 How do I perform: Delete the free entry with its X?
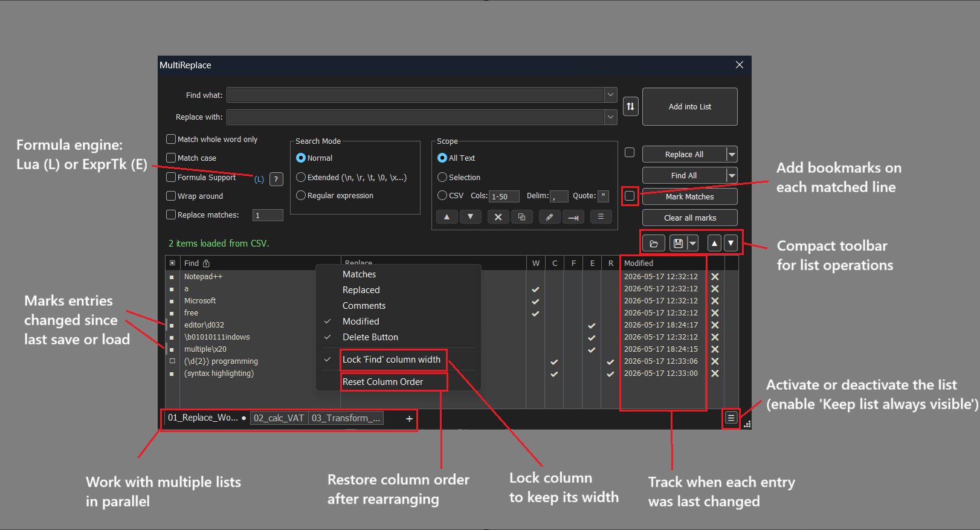pyautogui.click(x=715, y=313)
